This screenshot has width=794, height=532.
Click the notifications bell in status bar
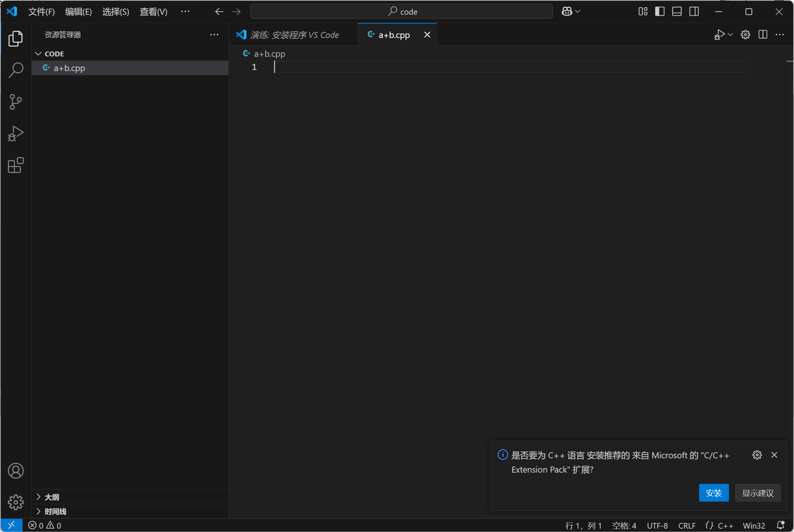coord(780,525)
